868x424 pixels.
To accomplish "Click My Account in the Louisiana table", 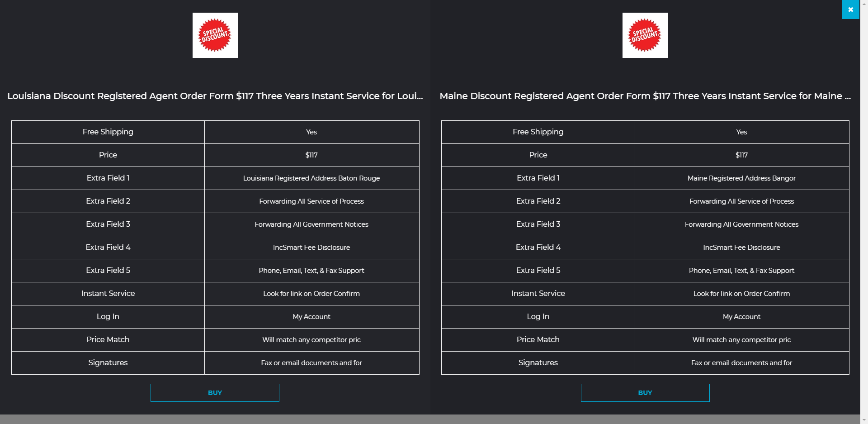I will (x=311, y=317).
